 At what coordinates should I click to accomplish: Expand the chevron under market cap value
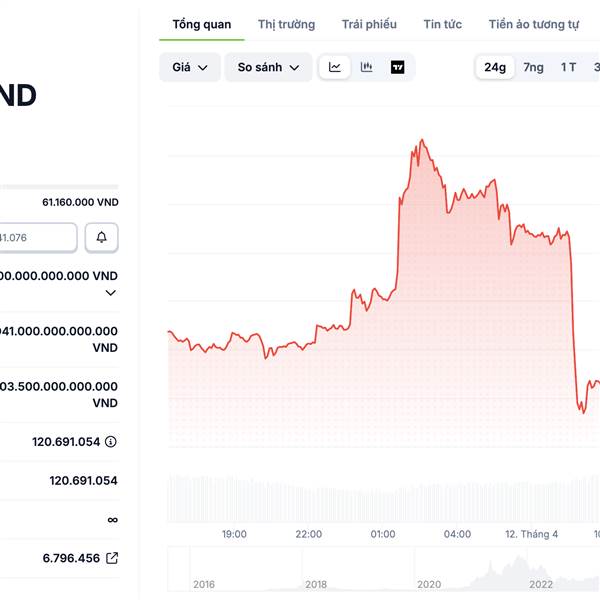tap(110, 293)
